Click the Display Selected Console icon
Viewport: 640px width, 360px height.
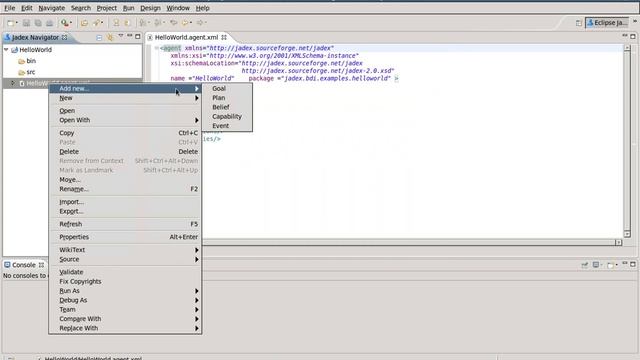pyautogui.click(x=596, y=265)
